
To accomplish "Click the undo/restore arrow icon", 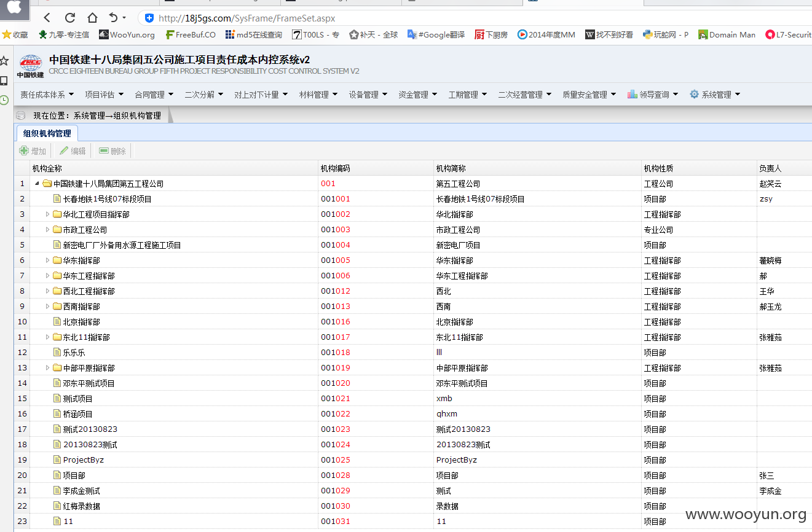I will coord(113,18).
